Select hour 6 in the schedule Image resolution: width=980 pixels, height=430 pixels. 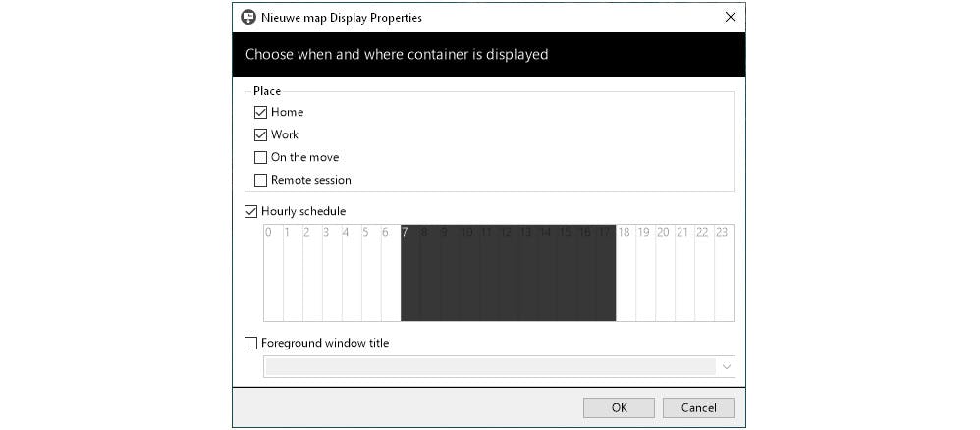coord(391,275)
